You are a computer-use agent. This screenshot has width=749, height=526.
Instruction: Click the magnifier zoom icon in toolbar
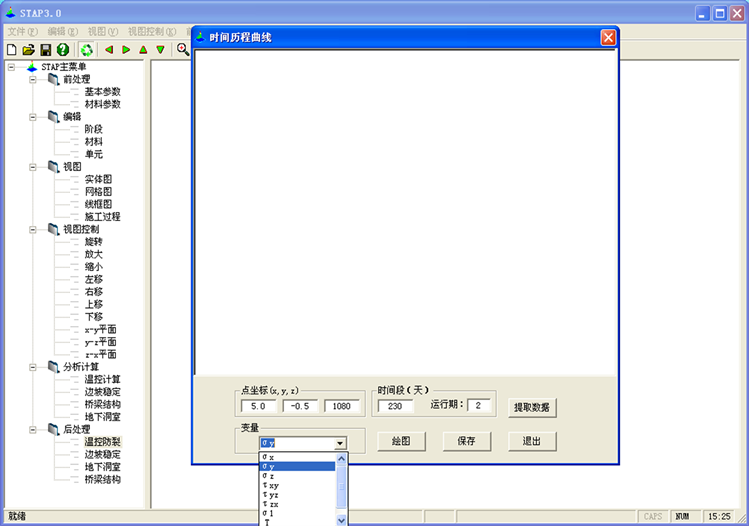183,49
